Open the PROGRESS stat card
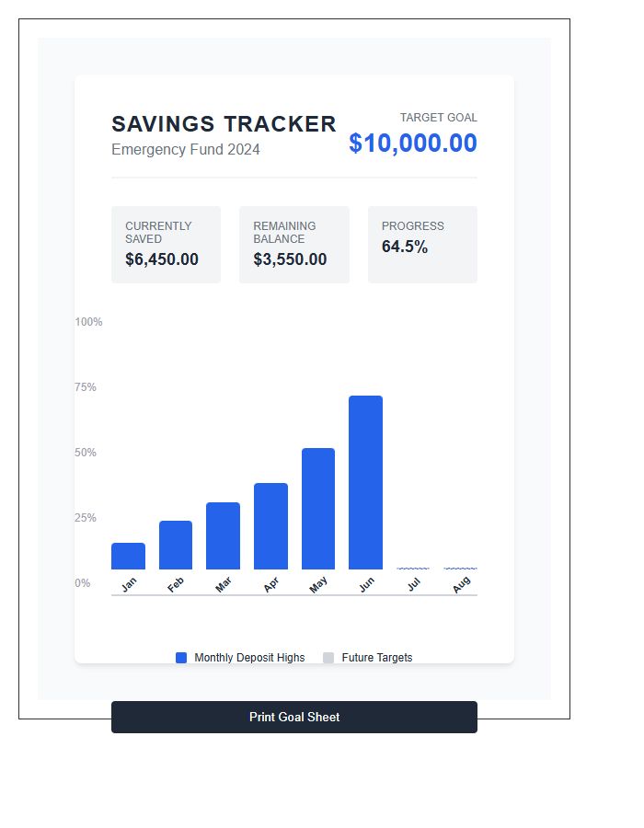The height and width of the screenshot is (828, 644). [422, 244]
